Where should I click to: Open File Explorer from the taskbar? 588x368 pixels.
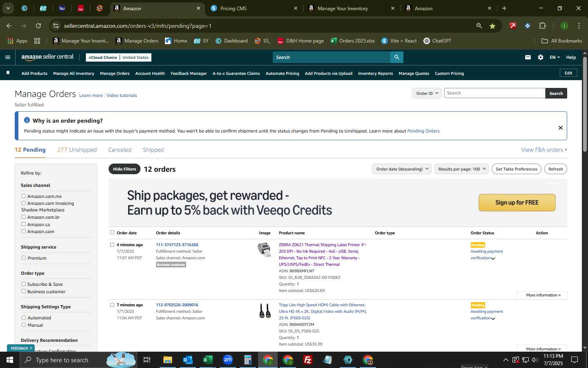pyautogui.click(x=168, y=360)
